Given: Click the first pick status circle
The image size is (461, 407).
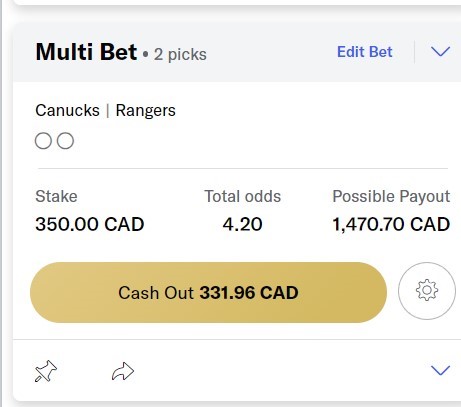Looking at the screenshot, I should point(43,141).
